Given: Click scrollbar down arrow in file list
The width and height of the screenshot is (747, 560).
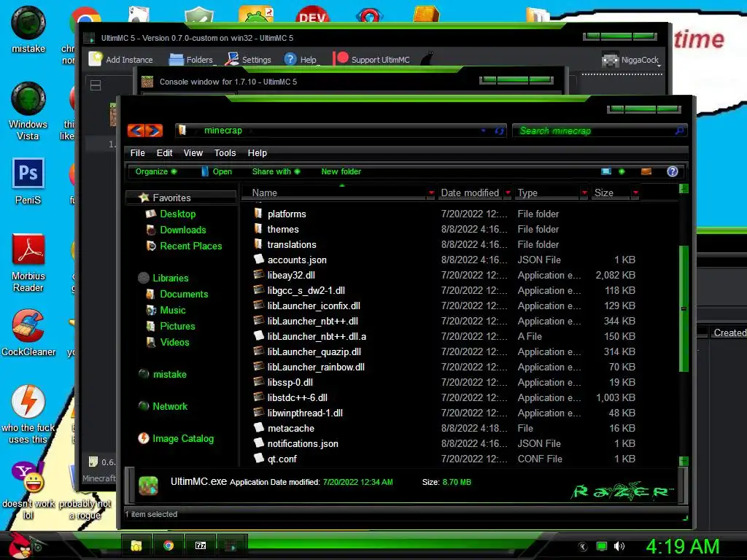Looking at the screenshot, I should 684,461.
